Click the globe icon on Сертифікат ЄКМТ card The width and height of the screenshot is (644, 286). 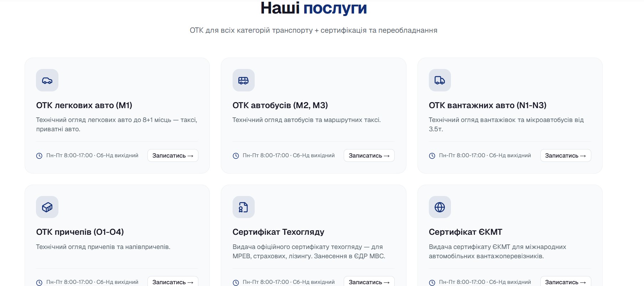point(440,207)
